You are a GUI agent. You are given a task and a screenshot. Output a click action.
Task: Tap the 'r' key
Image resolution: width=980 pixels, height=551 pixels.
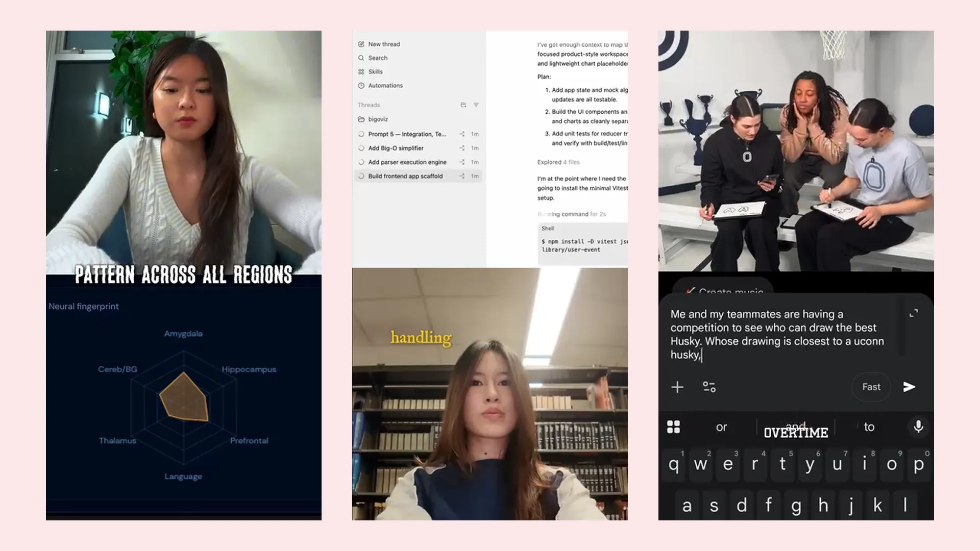(755, 465)
